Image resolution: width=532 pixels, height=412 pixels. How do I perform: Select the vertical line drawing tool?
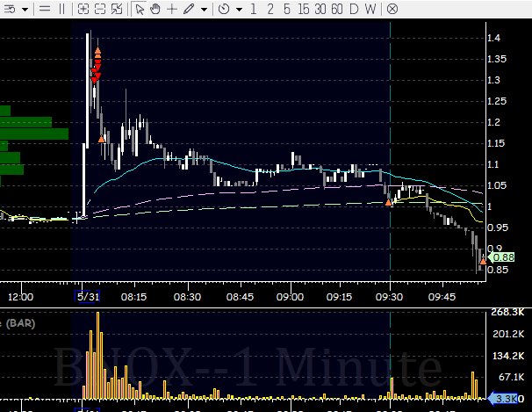[x=61, y=9]
